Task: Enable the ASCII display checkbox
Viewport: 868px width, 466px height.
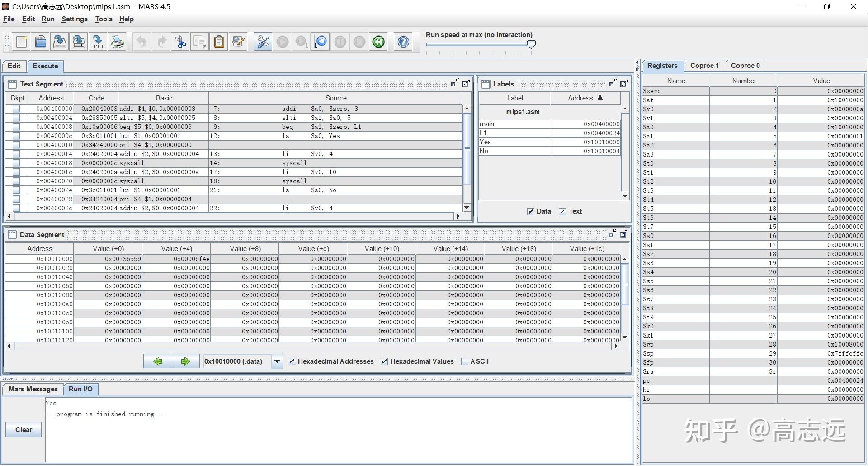Action: (x=464, y=361)
